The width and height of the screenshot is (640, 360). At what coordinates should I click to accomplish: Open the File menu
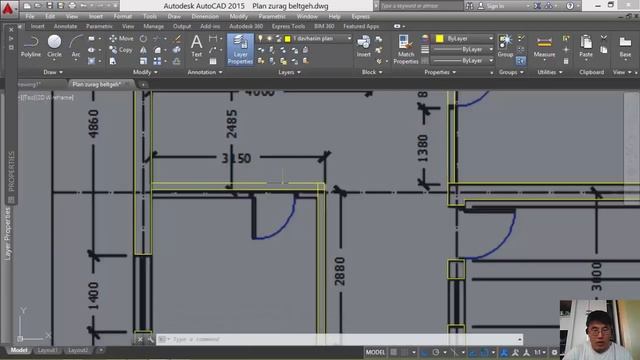click(30, 17)
